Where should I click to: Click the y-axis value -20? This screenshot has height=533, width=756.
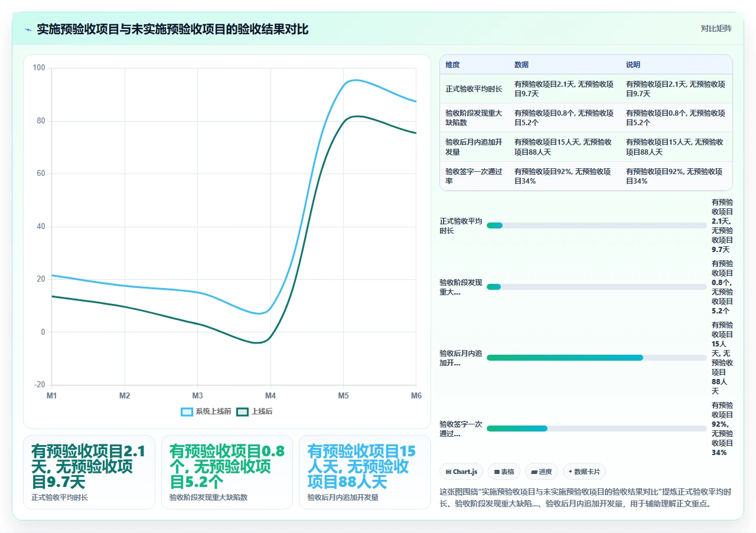(x=39, y=385)
